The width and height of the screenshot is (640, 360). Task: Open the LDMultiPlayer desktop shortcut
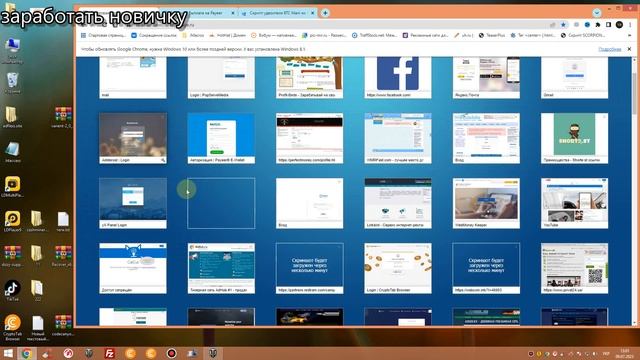pyautogui.click(x=12, y=187)
